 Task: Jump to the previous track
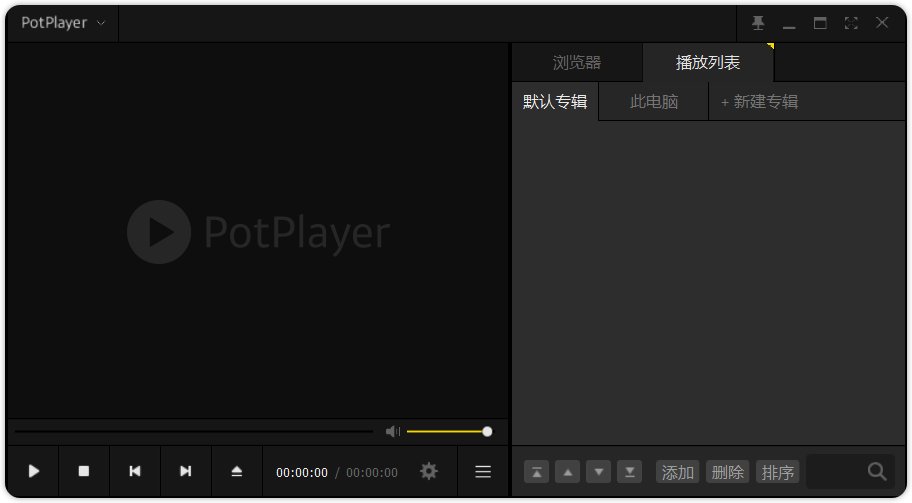pyautogui.click(x=135, y=472)
